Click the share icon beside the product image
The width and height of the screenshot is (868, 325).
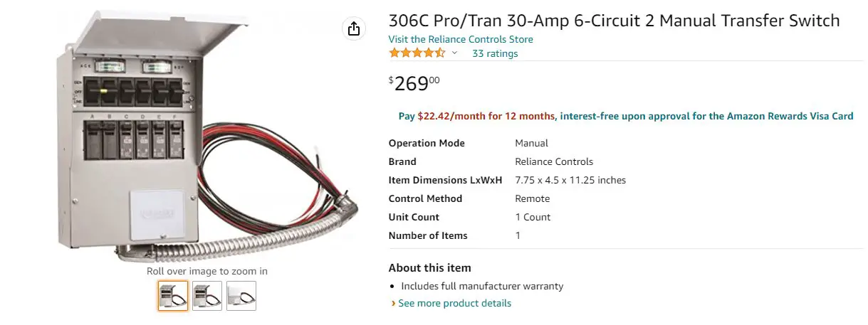354,28
